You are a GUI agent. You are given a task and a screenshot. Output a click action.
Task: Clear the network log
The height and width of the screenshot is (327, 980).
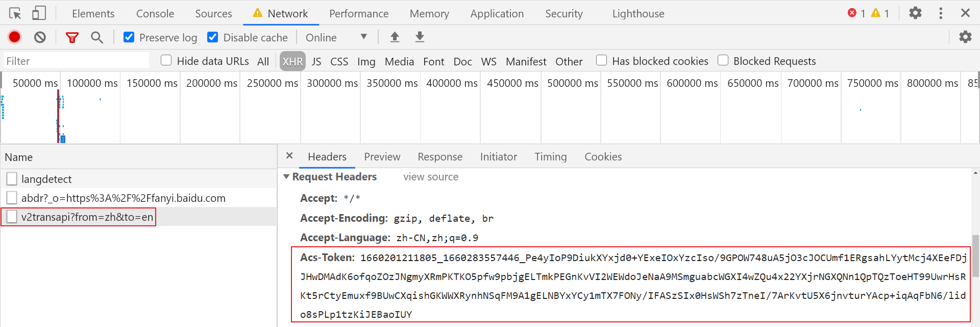pyautogui.click(x=40, y=37)
